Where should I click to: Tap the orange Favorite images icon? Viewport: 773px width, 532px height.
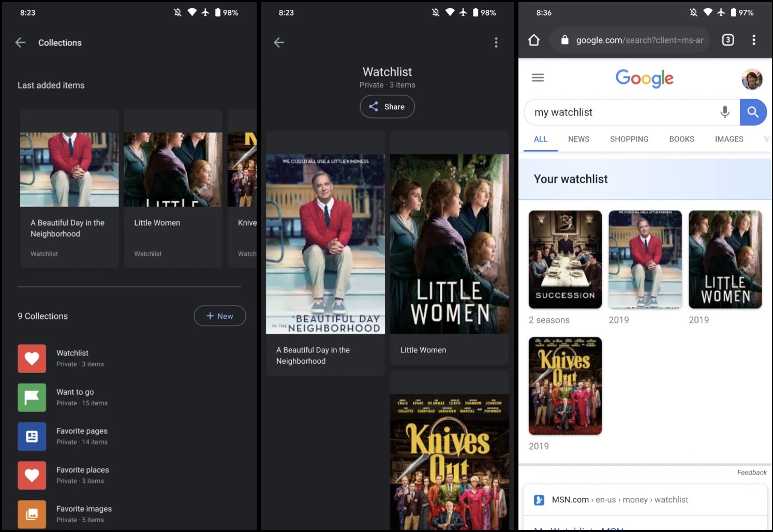click(x=32, y=514)
